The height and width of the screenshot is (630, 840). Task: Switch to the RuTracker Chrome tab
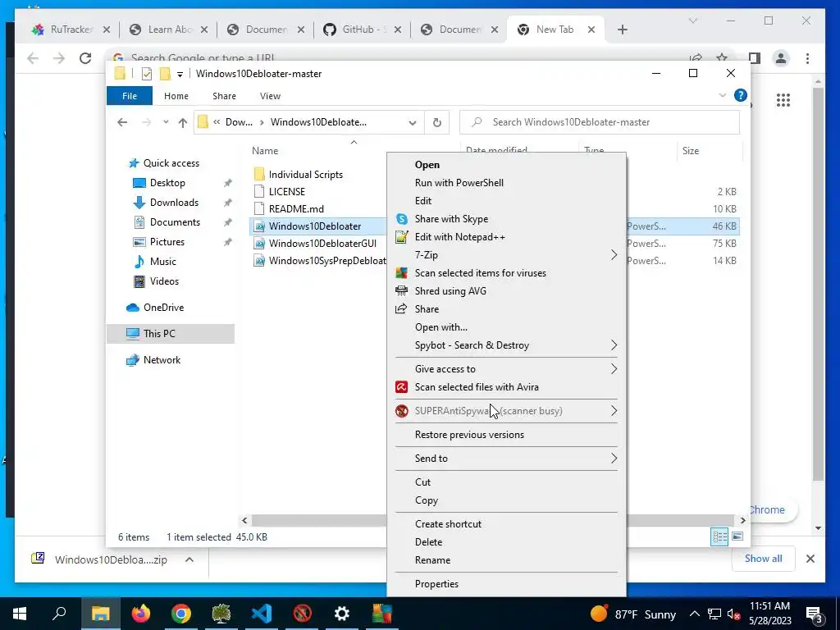[x=71, y=30]
